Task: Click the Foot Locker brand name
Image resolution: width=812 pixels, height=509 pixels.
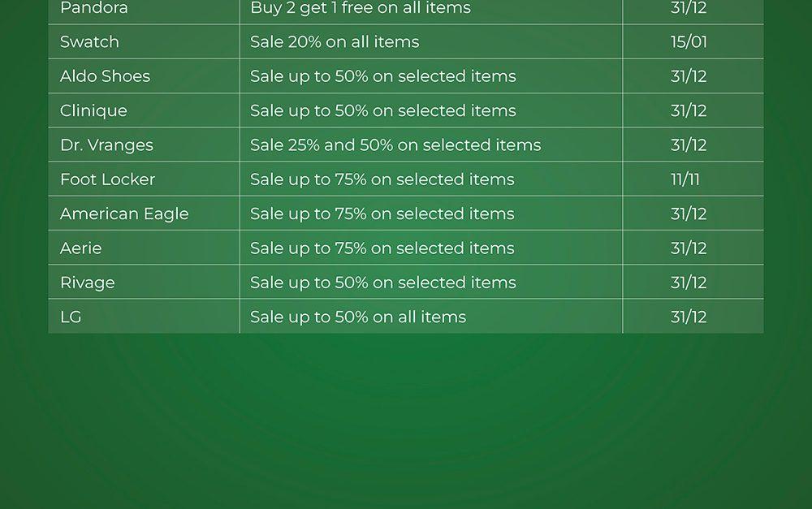Action: pyautogui.click(x=107, y=179)
